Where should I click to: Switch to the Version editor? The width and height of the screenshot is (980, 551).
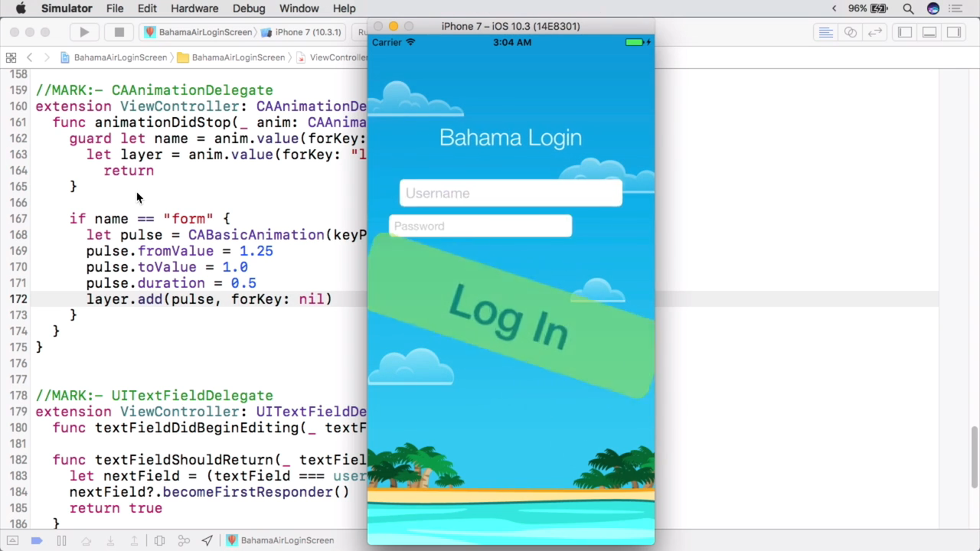(874, 32)
